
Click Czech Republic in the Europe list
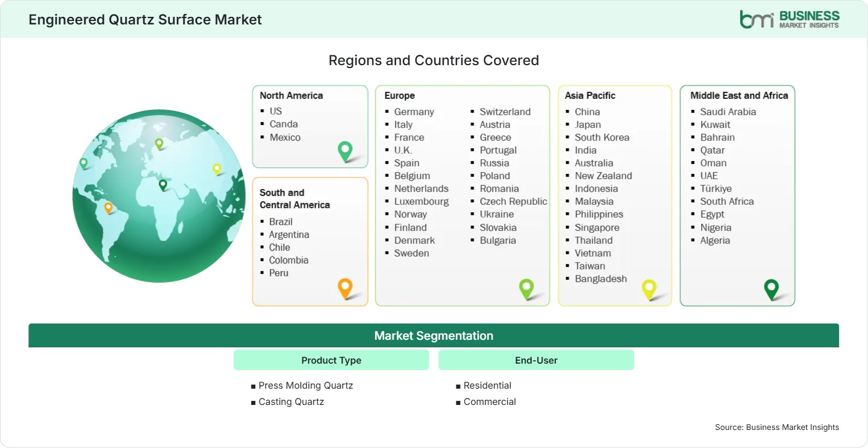pos(513,201)
